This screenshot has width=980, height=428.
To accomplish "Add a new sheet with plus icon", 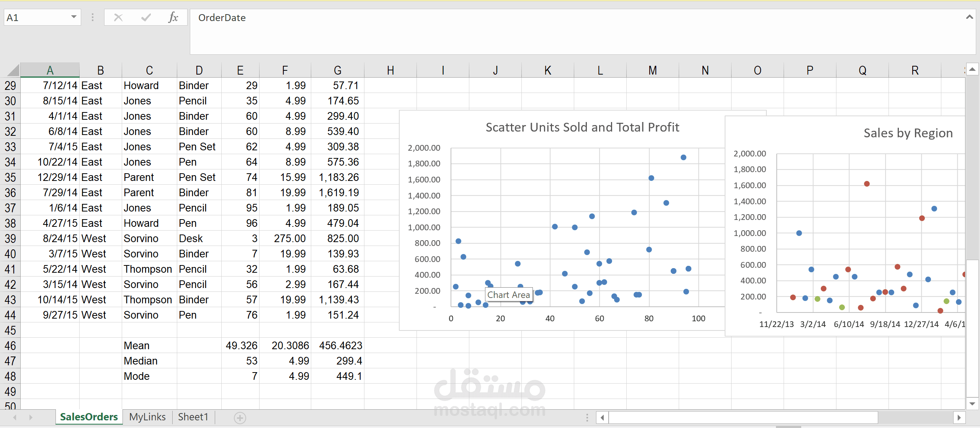I will (240, 418).
